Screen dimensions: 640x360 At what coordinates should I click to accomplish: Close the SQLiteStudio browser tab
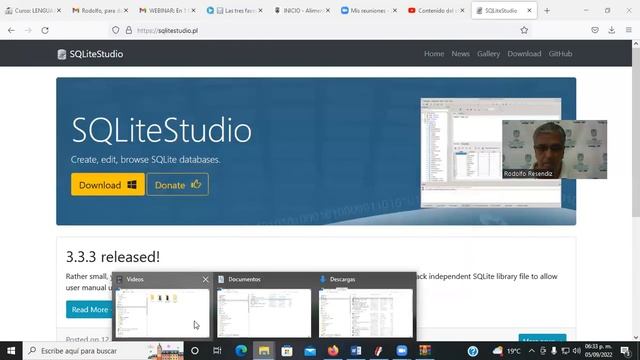tap(529, 11)
